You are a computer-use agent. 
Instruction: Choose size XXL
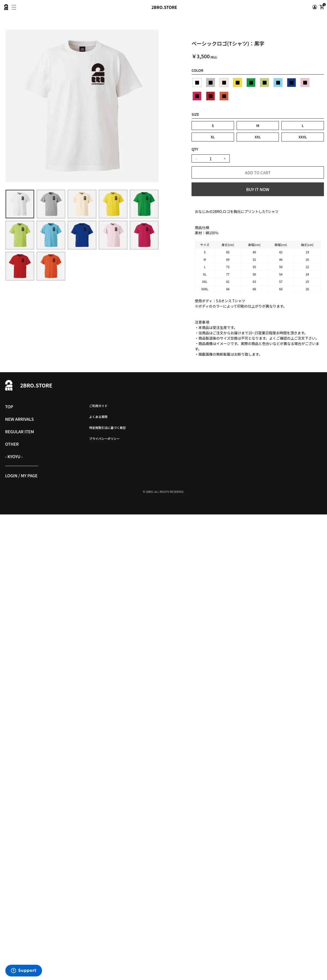point(258,137)
